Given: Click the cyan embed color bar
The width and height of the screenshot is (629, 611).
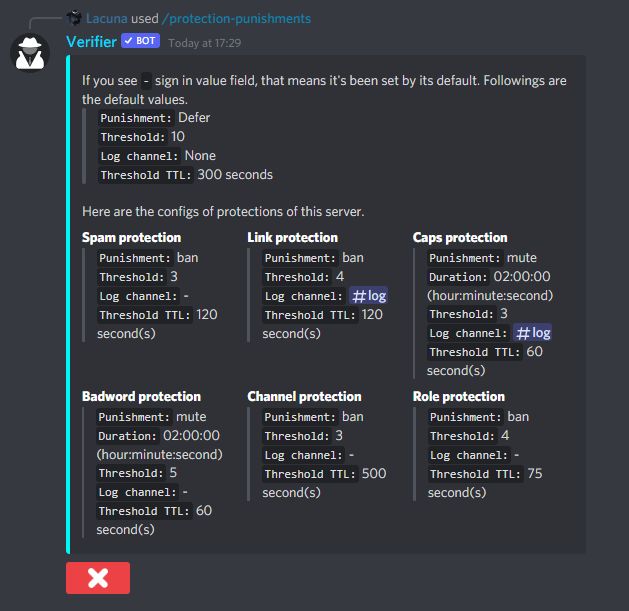Looking at the screenshot, I should pos(68,304).
